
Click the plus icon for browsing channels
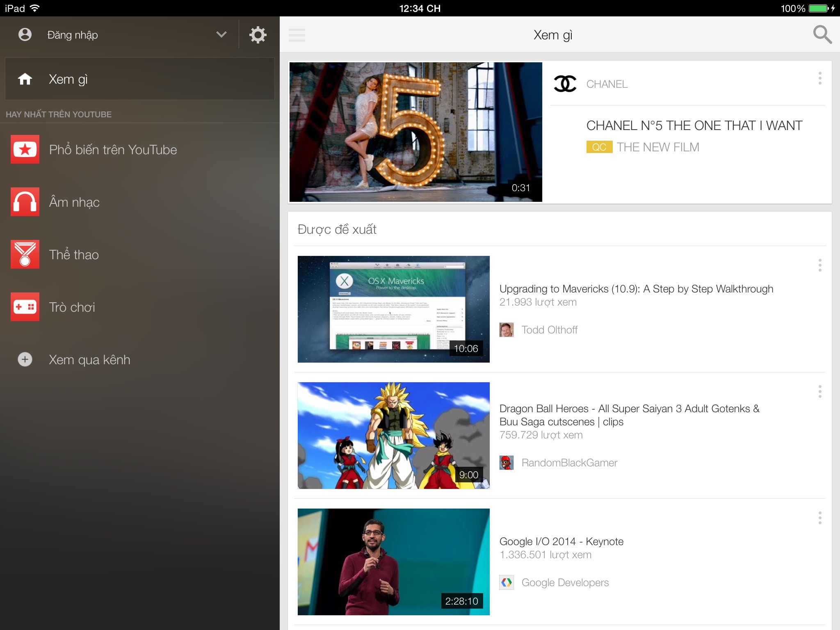25,359
